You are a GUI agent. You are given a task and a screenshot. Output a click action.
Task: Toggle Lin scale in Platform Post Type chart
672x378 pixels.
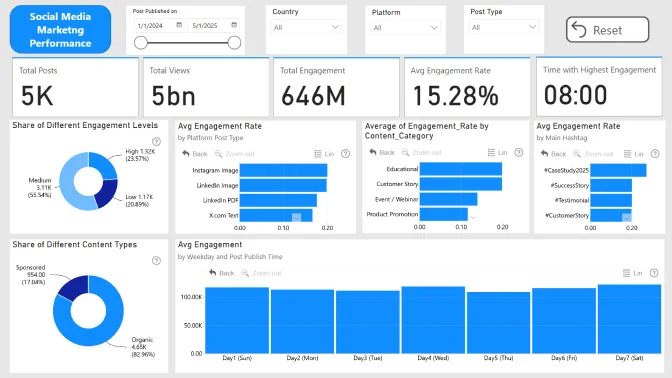pyautogui.click(x=324, y=153)
